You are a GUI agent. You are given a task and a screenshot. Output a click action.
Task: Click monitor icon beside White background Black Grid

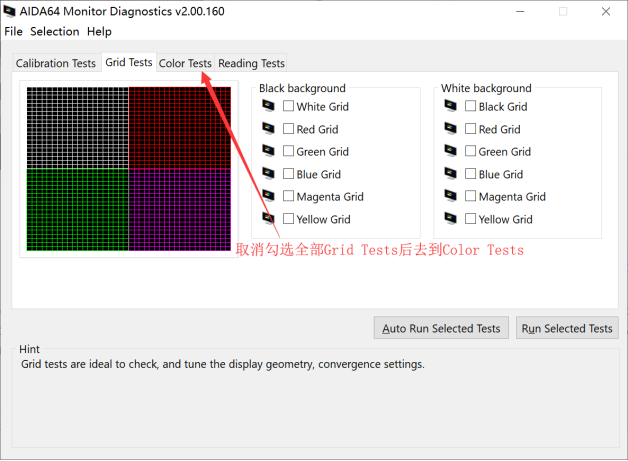(451, 106)
